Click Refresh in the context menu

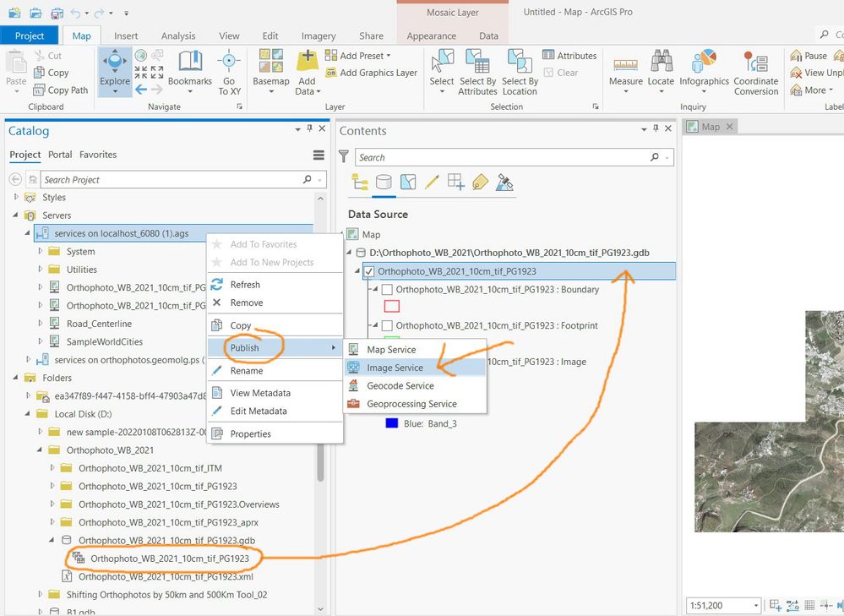point(275,285)
